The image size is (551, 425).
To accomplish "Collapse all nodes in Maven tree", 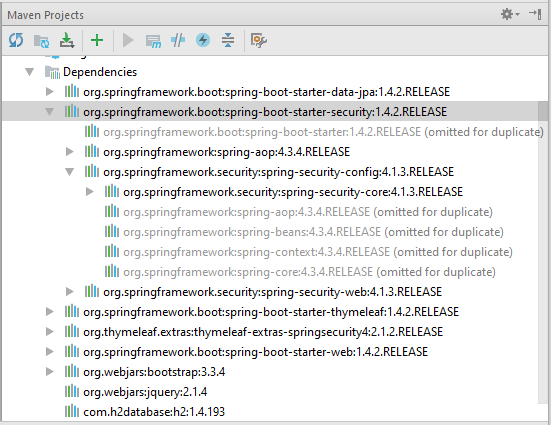I will click(x=228, y=40).
